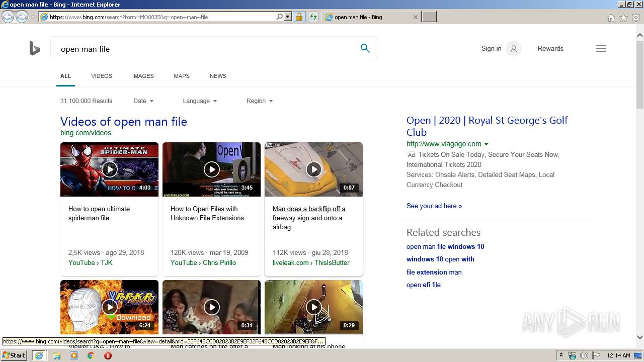Click the Sign in link

point(491,49)
